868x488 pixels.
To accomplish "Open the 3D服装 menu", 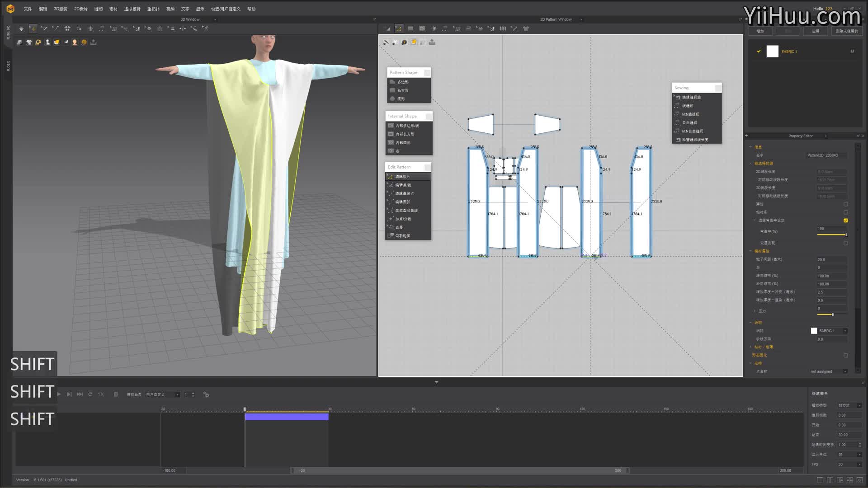I will [x=60, y=9].
